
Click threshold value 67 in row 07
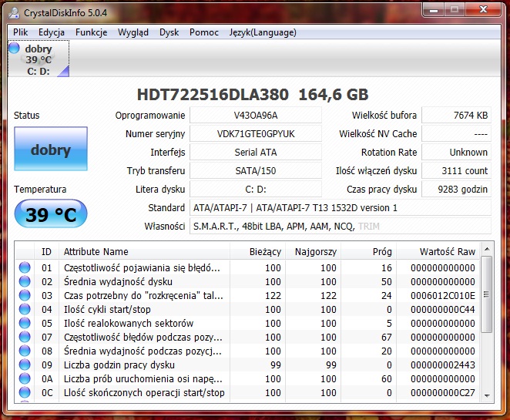point(387,337)
